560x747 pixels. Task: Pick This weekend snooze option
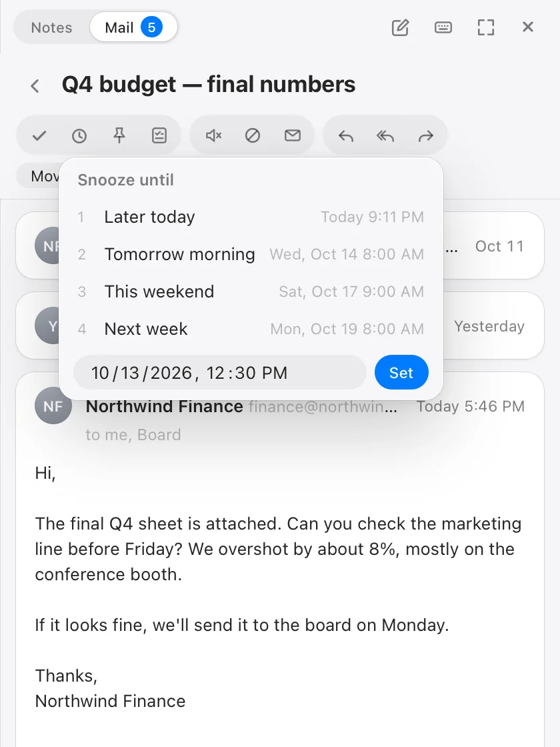(x=251, y=291)
